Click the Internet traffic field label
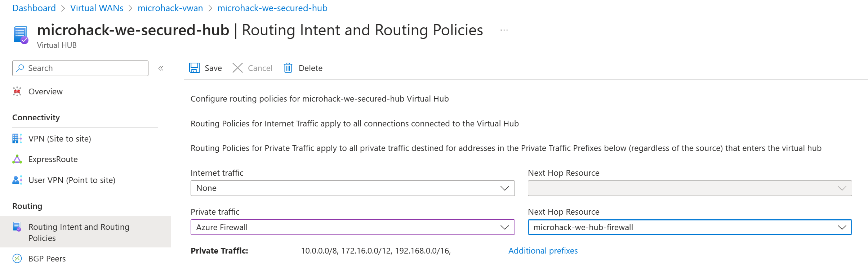This screenshot has height=273, width=868. [x=217, y=173]
